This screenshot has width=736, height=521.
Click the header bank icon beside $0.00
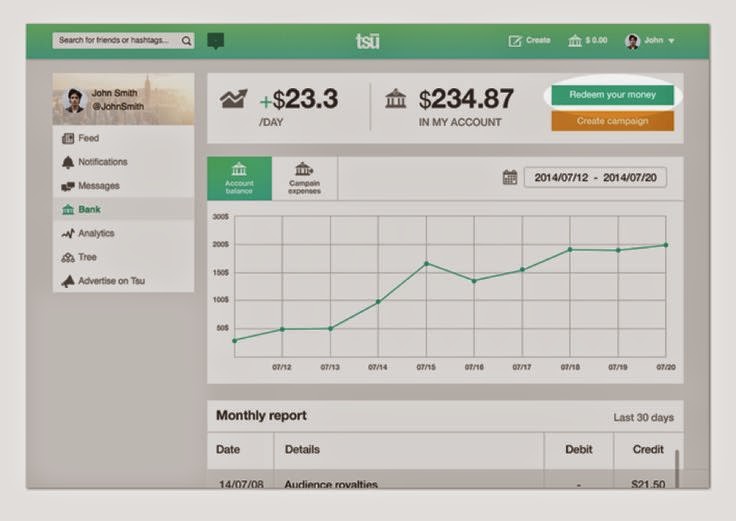(575, 41)
